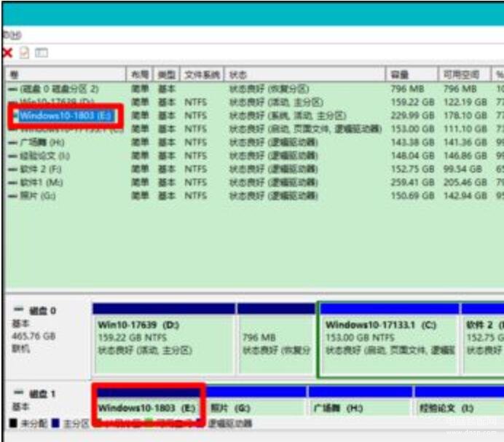The height and width of the screenshot is (442, 504).
Task: Click the 99.54 GB free space cell
Action: [x=462, y=170]
